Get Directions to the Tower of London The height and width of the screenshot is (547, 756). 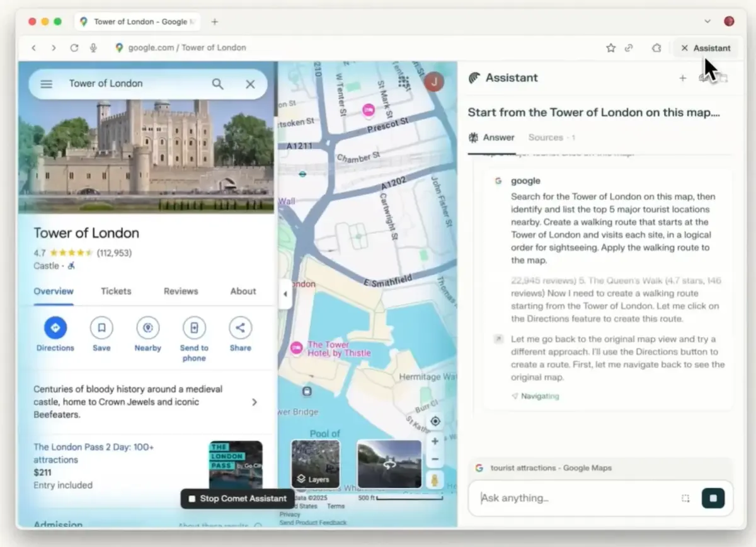click(55, 328)
